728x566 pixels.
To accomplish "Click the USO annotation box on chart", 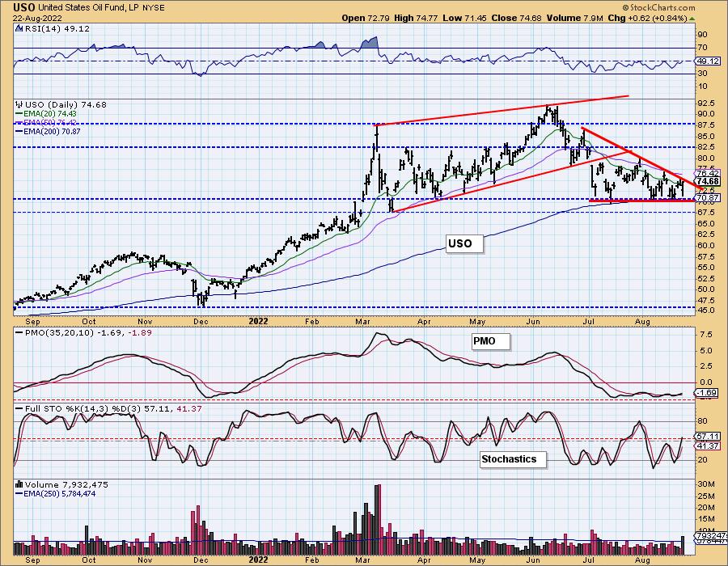I will [464, 243].
